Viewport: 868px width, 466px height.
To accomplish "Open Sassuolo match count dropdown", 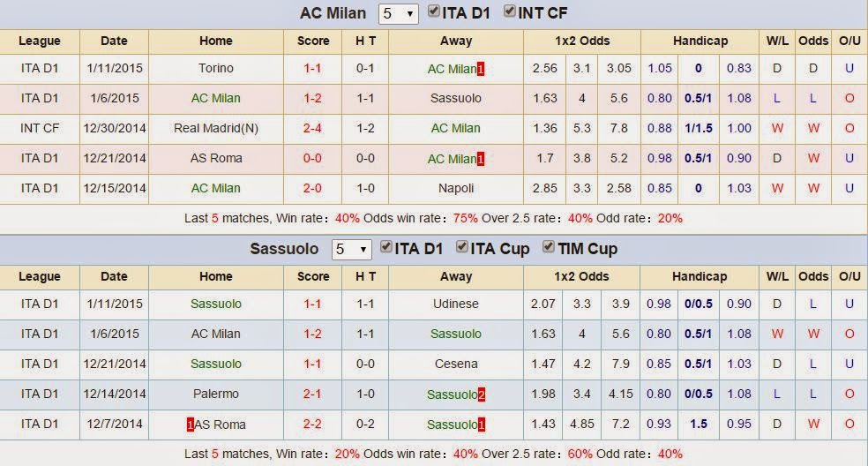I will tap(351, 250).
